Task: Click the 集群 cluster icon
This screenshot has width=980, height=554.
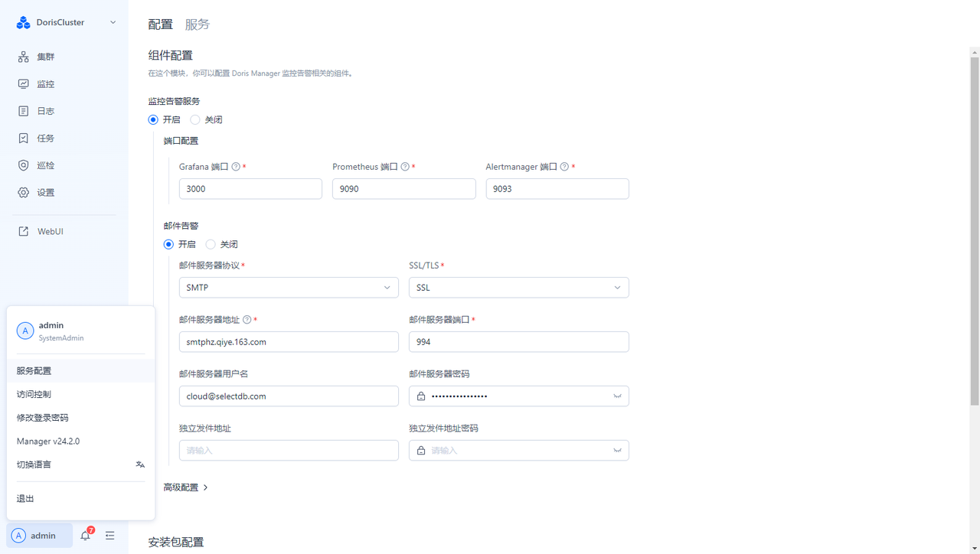Action: [24, 57]
